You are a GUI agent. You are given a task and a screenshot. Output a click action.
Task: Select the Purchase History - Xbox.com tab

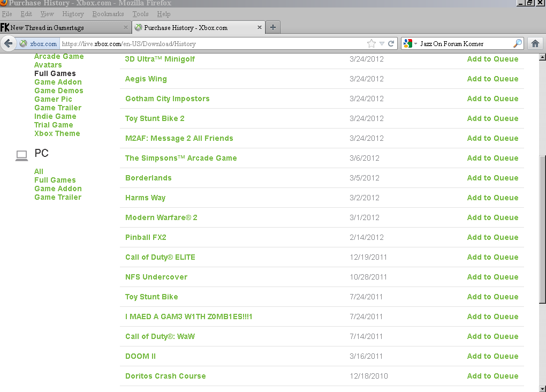[x=199, y=27]
